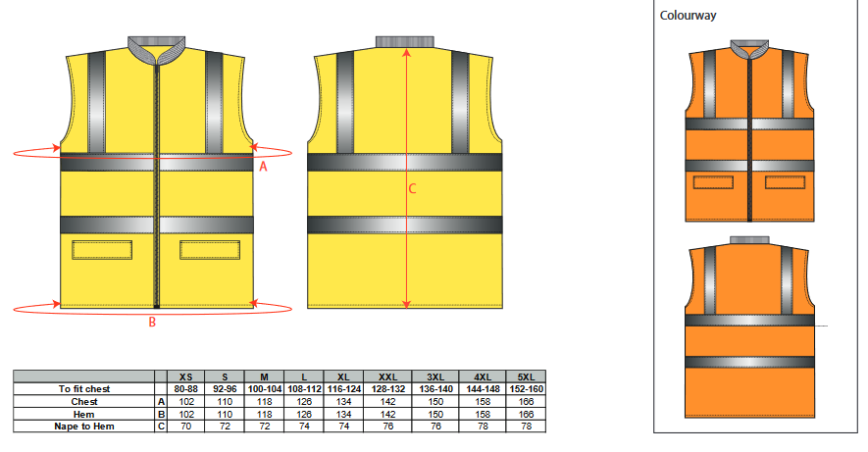Select the 'M' size column header

point(264,377)
